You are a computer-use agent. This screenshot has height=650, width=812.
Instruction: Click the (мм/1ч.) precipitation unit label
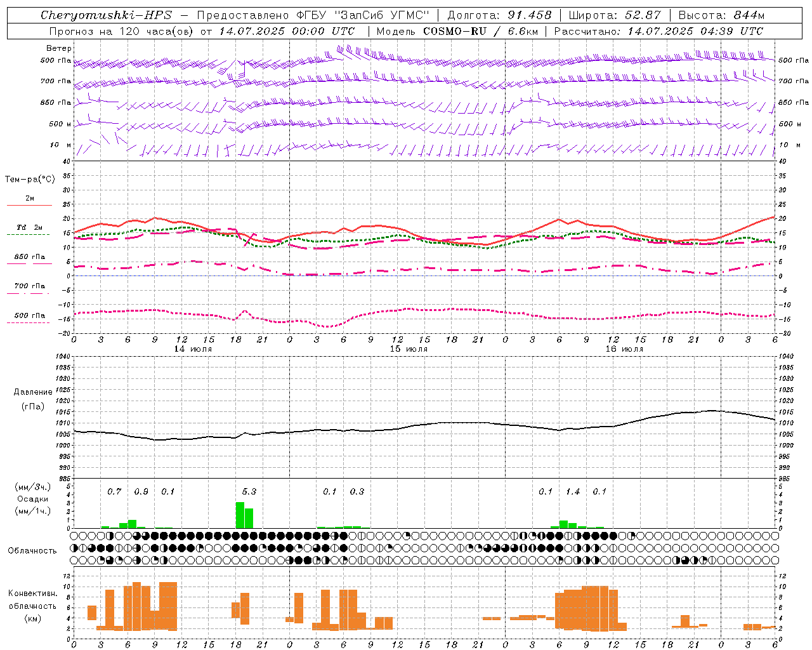click(x=33, y=511)
